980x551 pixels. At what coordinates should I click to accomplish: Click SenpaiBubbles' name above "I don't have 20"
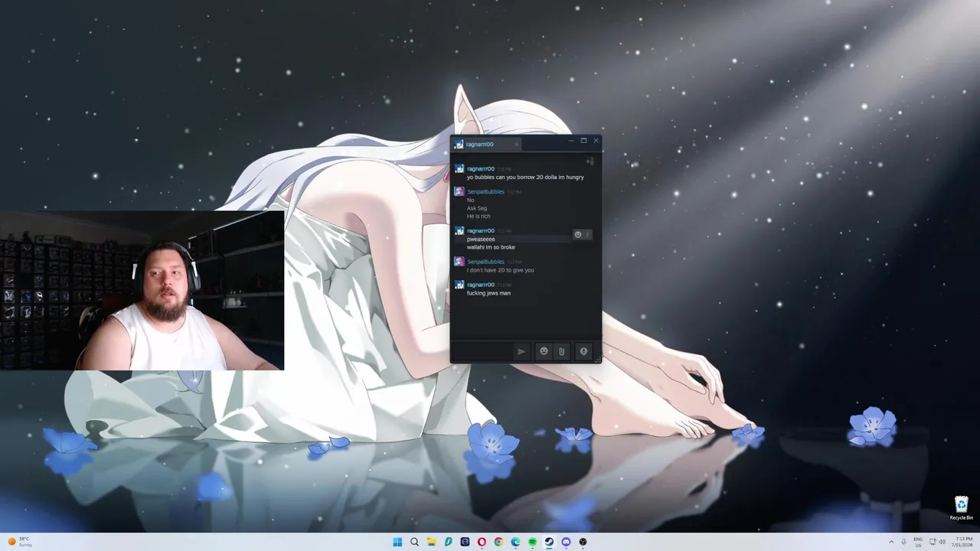click(485, 262)
